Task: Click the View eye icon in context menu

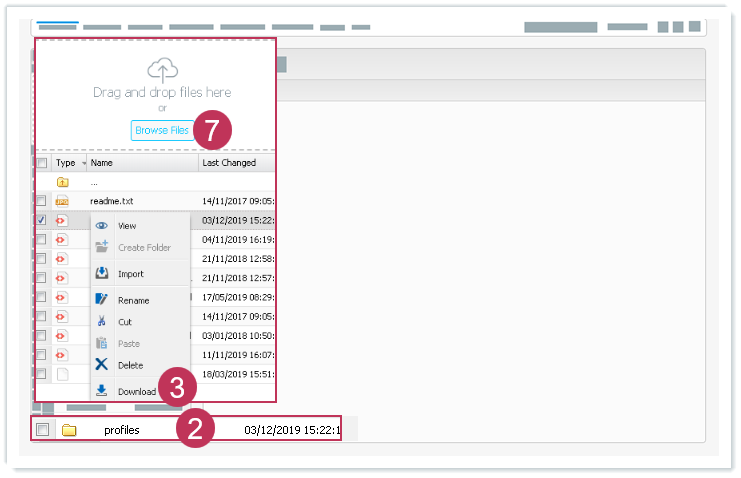Action: click(x=101, y=226)
